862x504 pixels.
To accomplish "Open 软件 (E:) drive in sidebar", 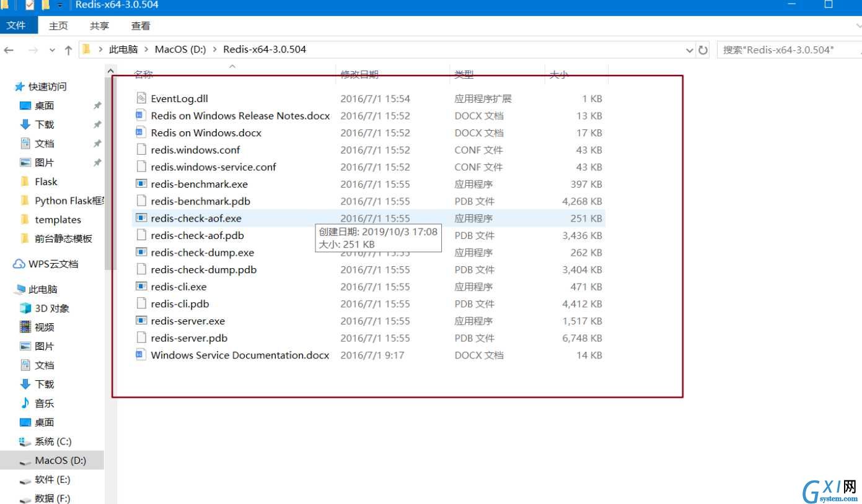I will 53,480.
